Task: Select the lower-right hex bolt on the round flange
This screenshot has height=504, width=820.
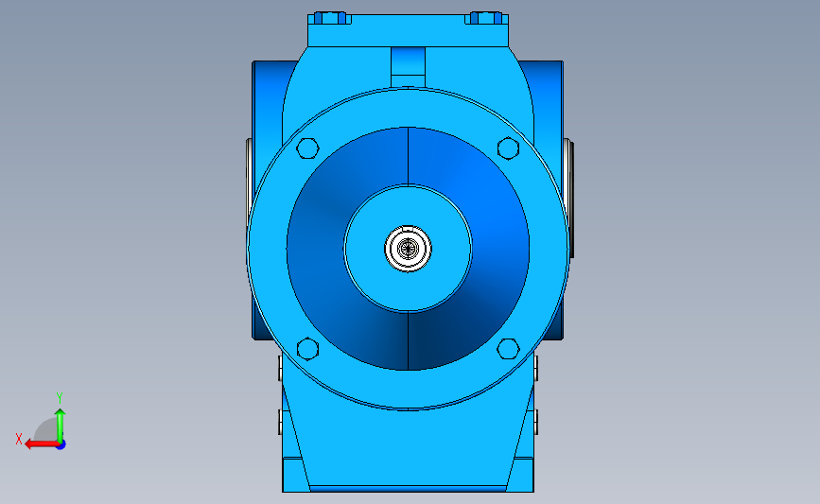Action: [508, 349]
